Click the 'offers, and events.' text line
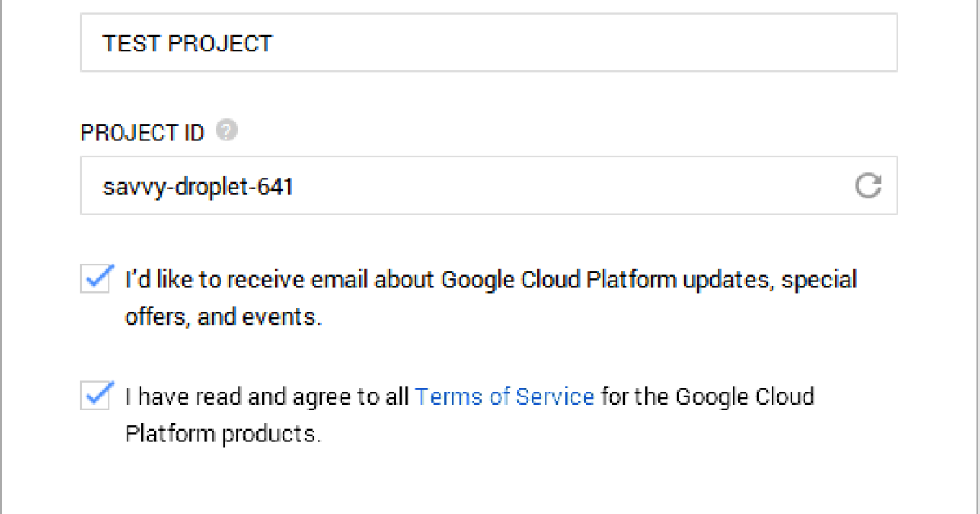The height and width of the screenshot is (514, 980). coord(223,317)
